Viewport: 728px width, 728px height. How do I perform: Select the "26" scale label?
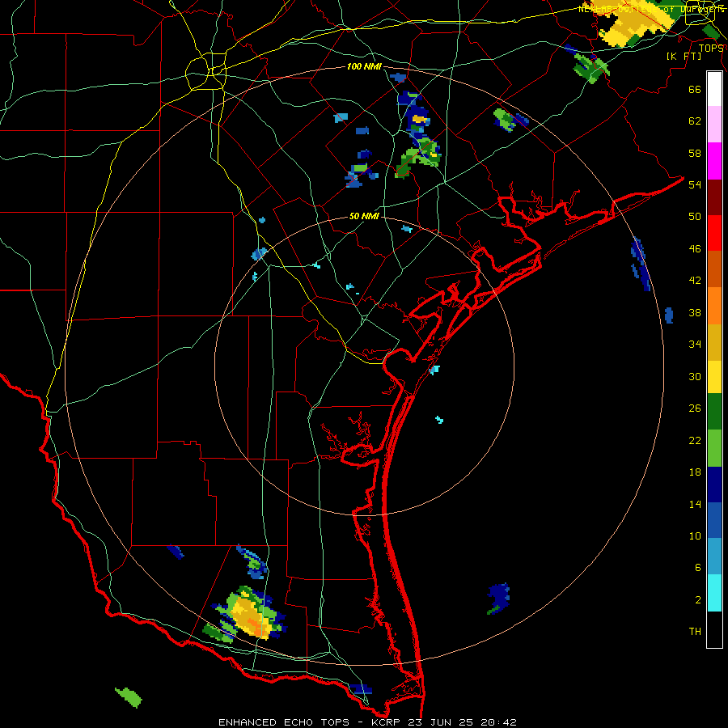(x=695, y=408)
